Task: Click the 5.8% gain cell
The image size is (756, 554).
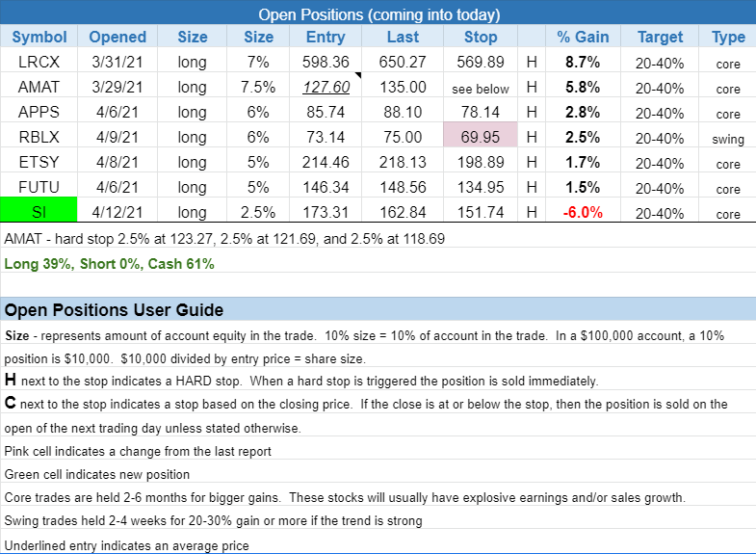Action: point(583,87)
